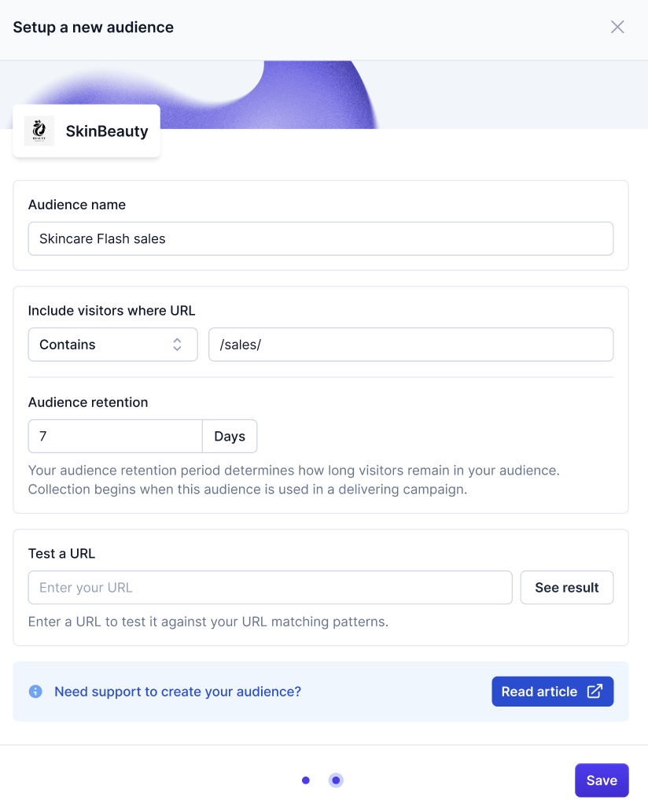Click the SkinBeauty brand name text

point(107,131)
